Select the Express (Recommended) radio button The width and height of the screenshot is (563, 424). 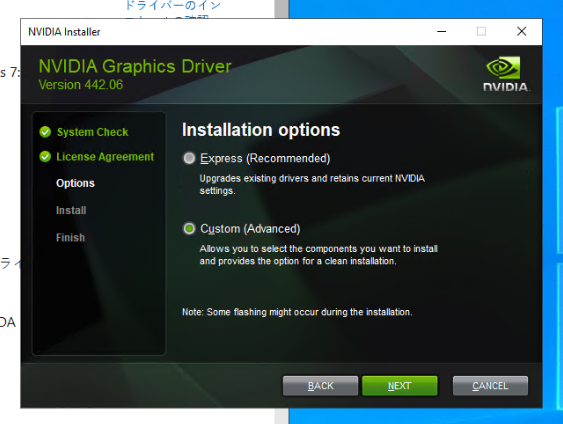189,158
